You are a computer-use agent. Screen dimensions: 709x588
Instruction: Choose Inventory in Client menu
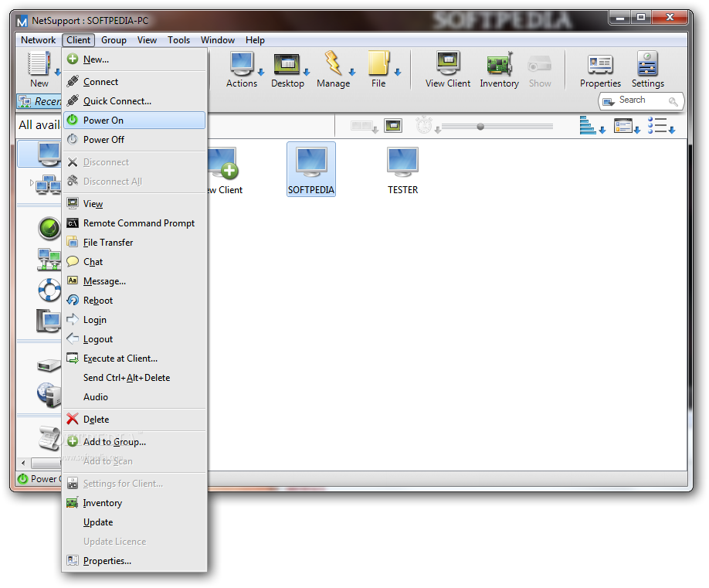point(134,503)
